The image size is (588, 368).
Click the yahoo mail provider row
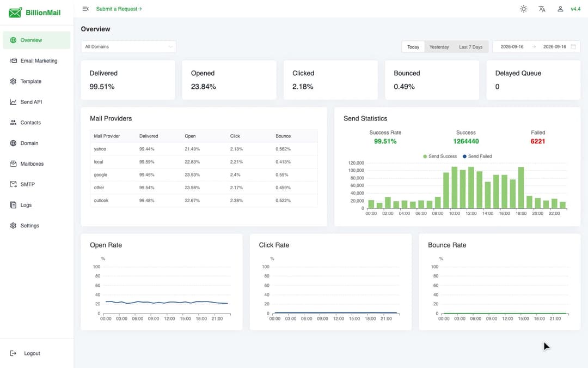(204, 149)
